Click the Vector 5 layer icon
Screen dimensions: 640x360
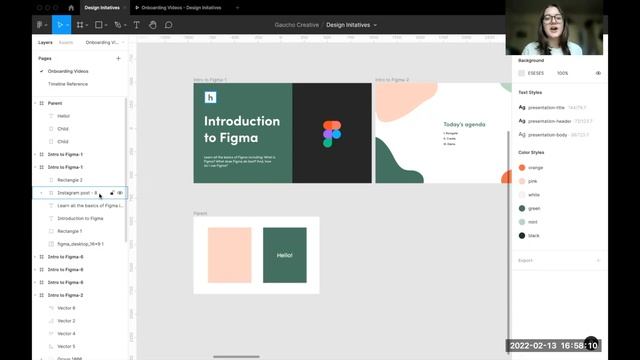pos(51,346)
